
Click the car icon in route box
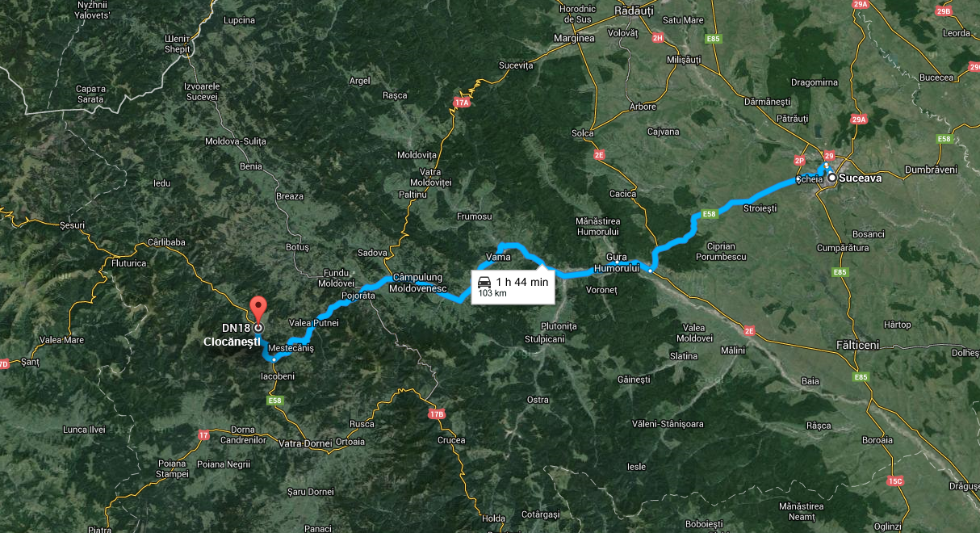pos(484,282)
